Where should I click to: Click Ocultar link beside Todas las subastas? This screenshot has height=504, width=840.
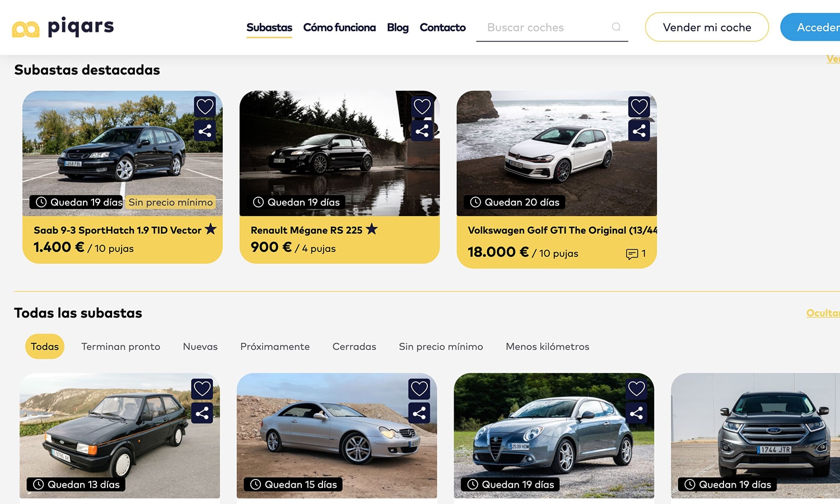pos(823,313)
